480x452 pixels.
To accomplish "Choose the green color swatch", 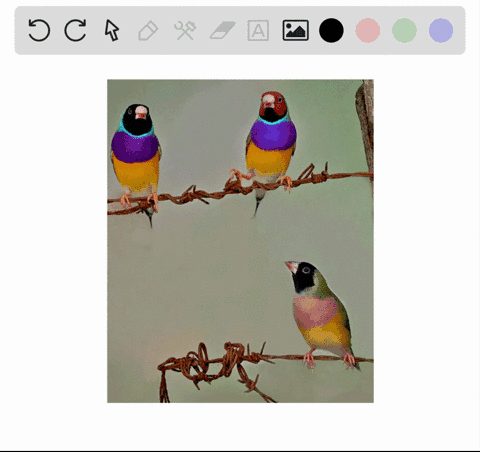I will tap(404, 30).
